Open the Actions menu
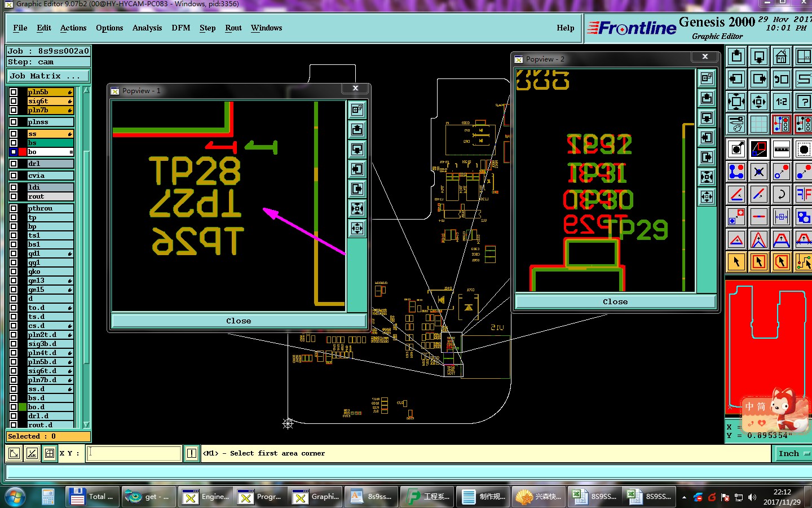This screenshot has height=508, width=812. [x=73, y=28]
